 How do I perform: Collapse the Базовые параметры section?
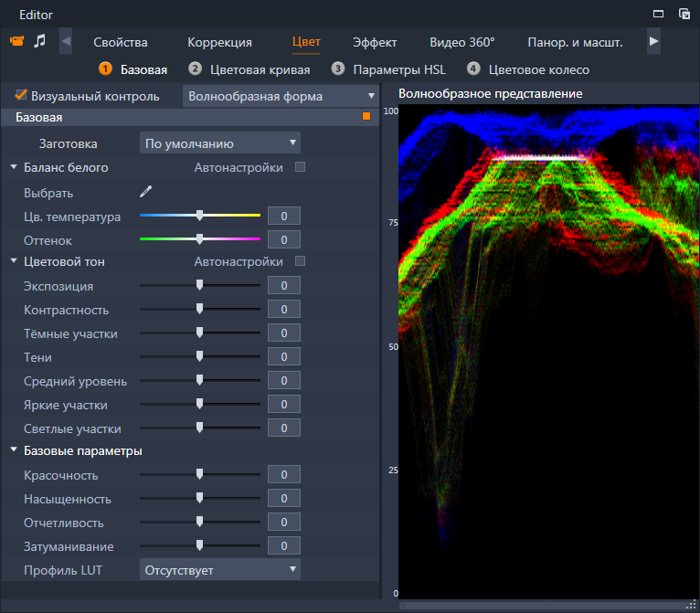tap(14, 450)
